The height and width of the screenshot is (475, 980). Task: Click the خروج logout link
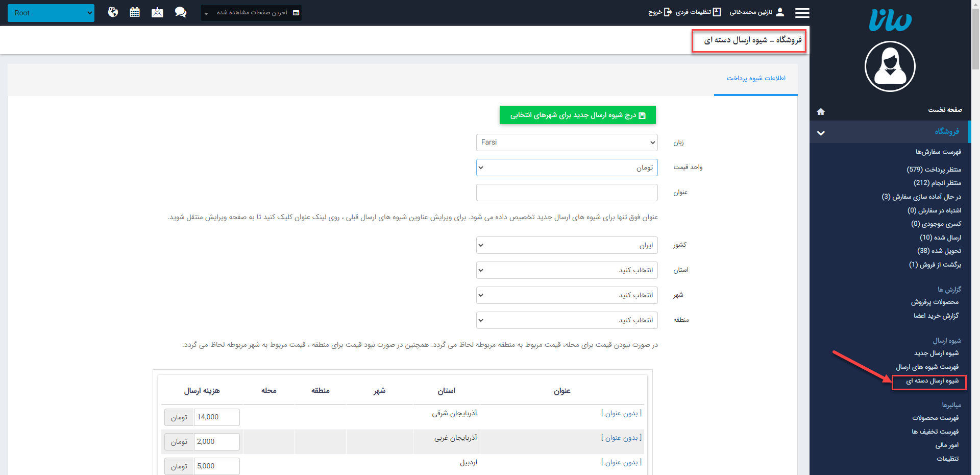click(660, 12)
